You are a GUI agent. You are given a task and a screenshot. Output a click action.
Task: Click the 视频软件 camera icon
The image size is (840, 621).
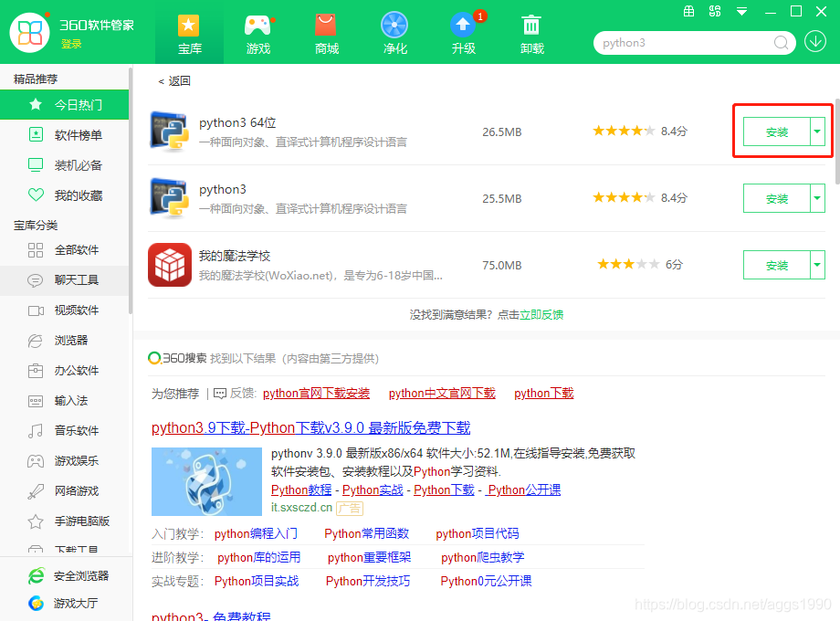click(x=36, y=310)
